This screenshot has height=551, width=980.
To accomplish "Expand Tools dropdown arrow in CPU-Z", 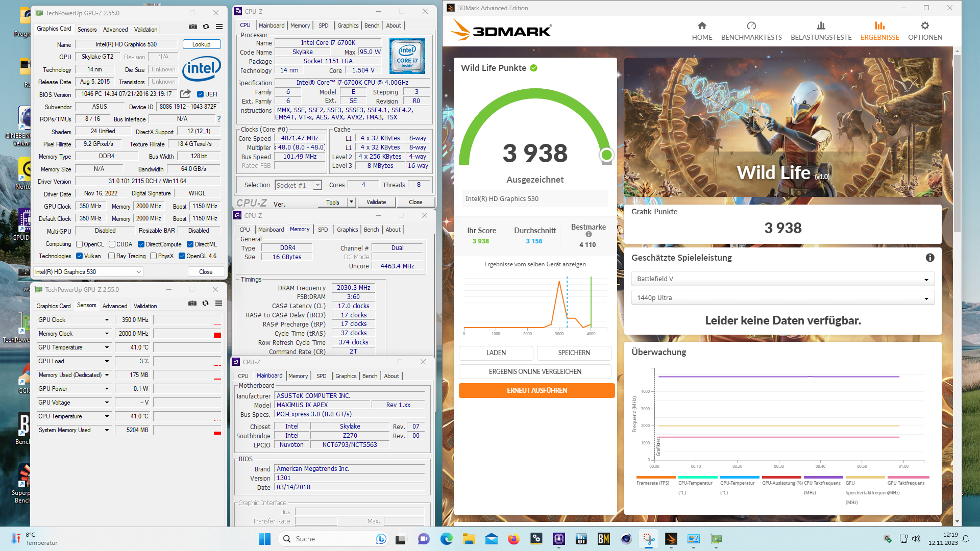I will tap(351, 202).
